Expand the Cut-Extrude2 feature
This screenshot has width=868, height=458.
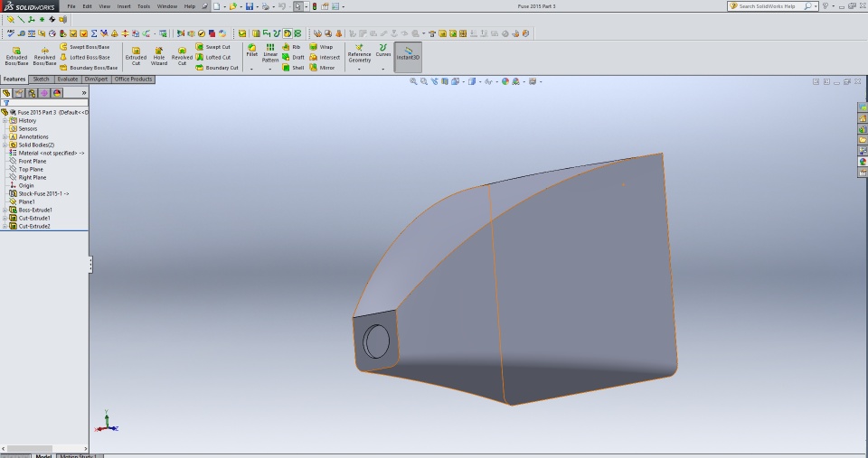(x=5, y=226)
